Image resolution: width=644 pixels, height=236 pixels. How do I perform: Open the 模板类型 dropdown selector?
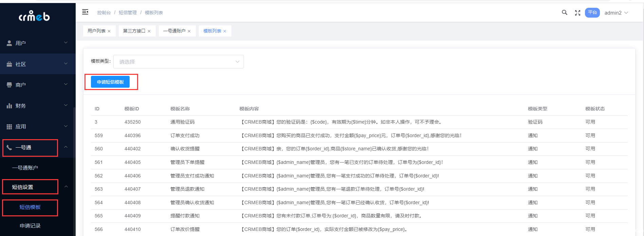coord(178,62)
